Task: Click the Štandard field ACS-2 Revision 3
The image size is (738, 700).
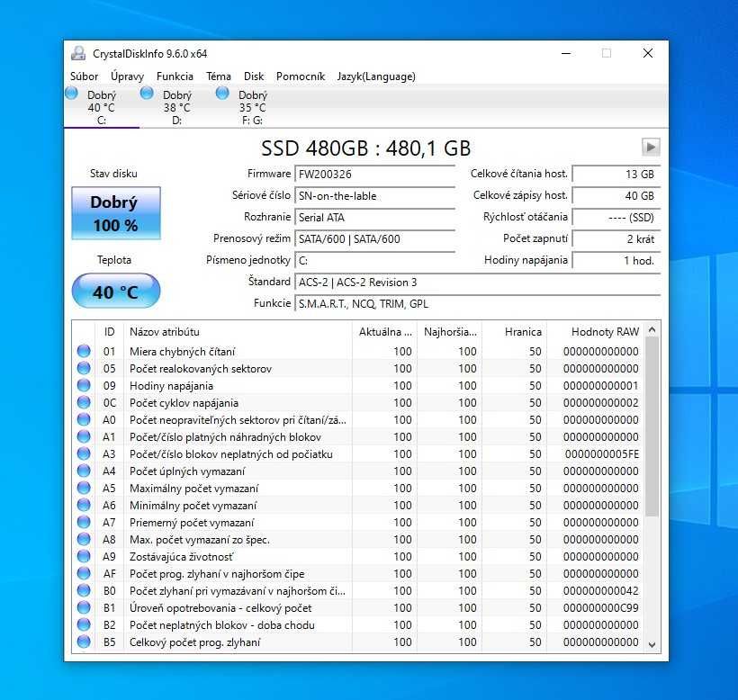Action: (x=478, y=283)
